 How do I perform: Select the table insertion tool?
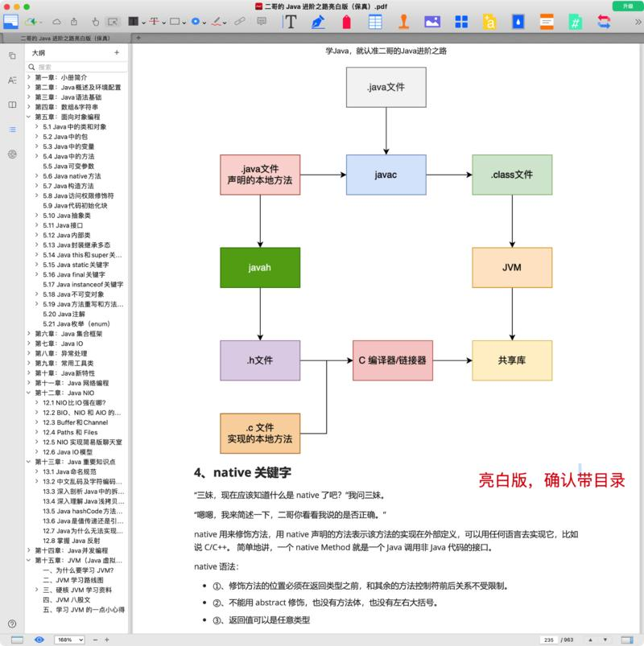375,22
